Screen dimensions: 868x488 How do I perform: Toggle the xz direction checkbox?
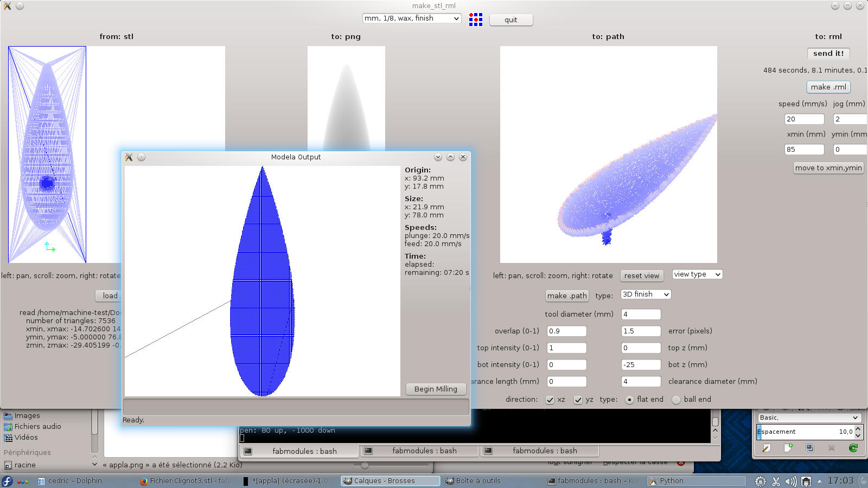[550, 400]
